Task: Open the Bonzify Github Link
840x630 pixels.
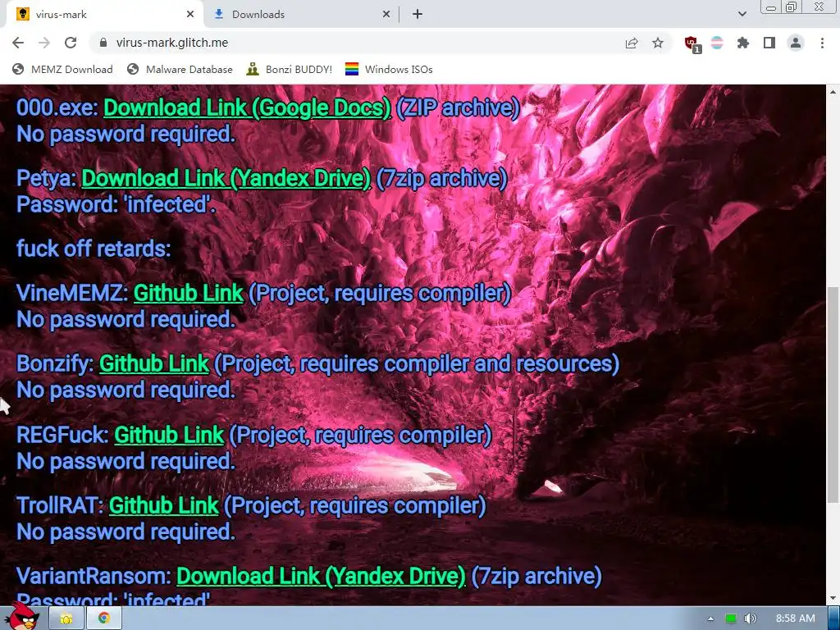Action: click(x=154, y=363)
